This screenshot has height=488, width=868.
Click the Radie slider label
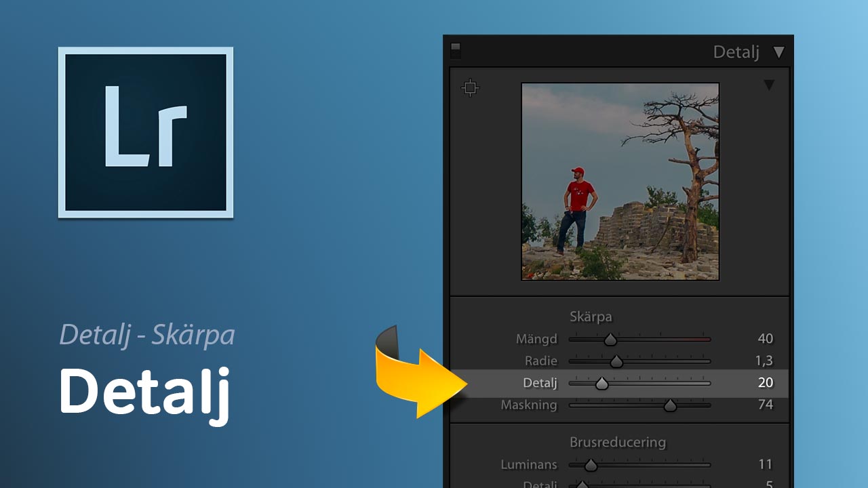pos(541,361)
